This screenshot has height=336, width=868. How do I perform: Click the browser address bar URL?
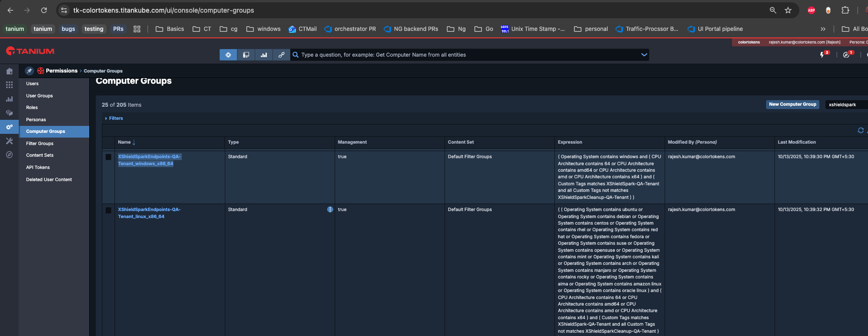164,10
